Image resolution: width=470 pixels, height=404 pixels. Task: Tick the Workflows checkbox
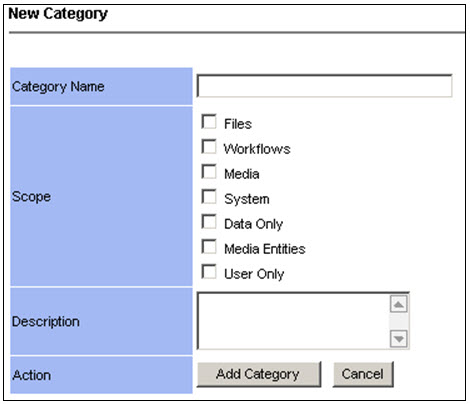209,147
